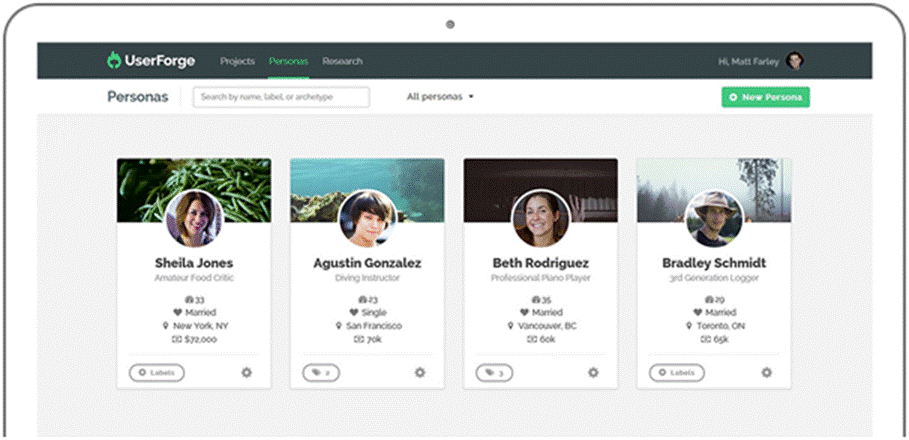Open the Research tab
Screen dimensions: 909x440
pos(342,61)
